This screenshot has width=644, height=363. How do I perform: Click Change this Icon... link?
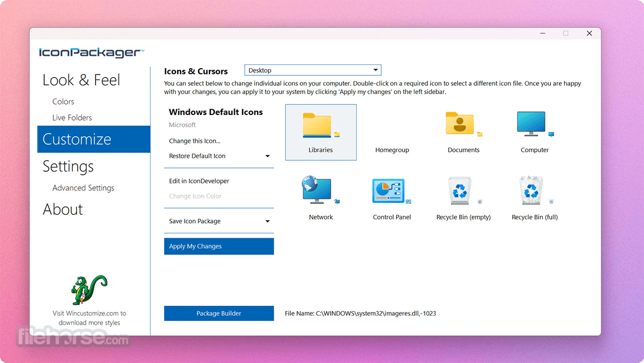click(x=195, y=141)
